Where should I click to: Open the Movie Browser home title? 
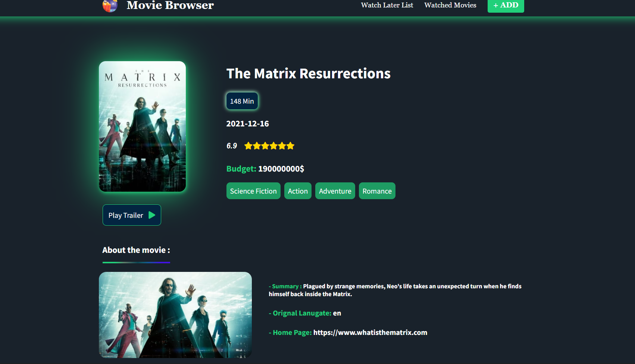170,5
